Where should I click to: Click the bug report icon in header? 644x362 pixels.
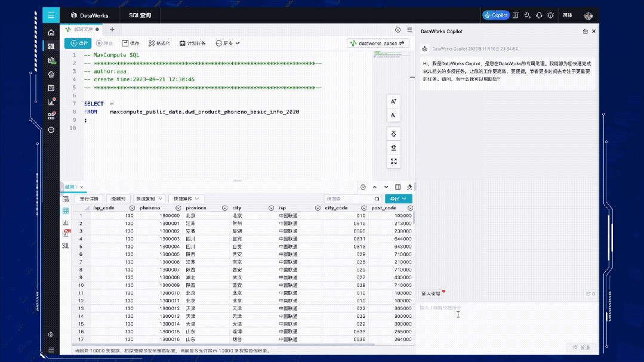(551, 15)
